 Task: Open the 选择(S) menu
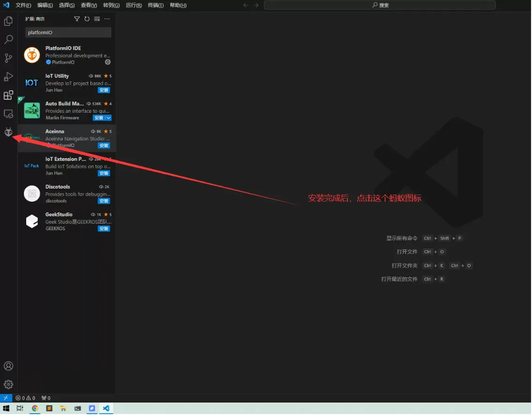67,5
